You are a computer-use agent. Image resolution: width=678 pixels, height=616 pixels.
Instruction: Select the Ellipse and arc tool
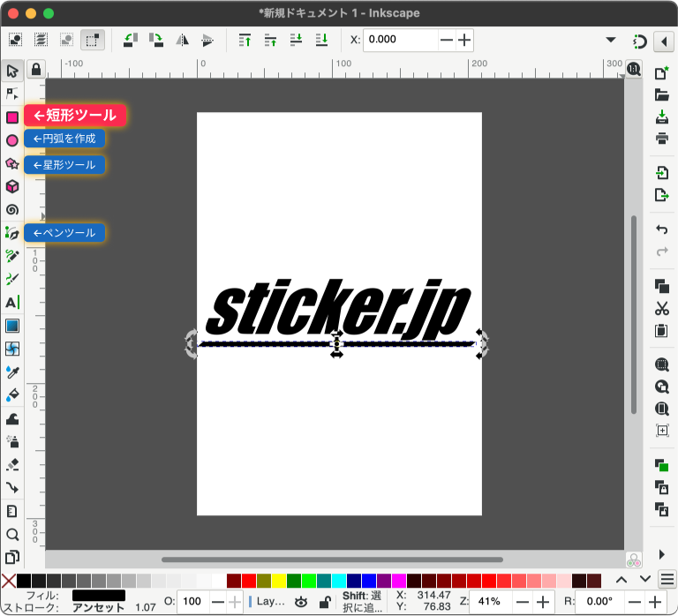pyautogui.click(x=12, y=140)
